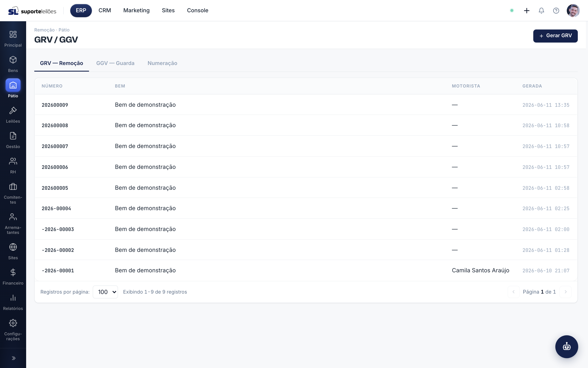
Task: Open the Relatórios bar chart icon
Action: pos(13,298)
